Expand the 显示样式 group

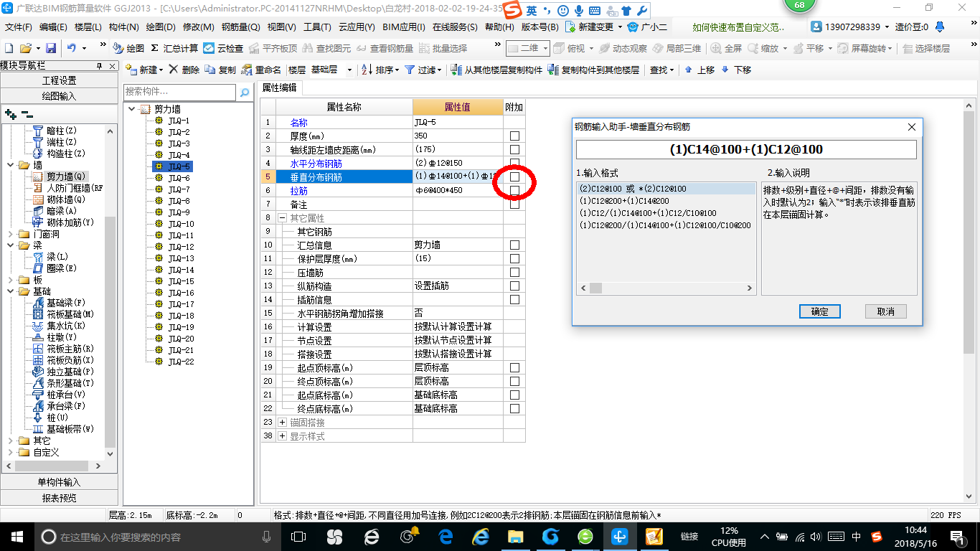coord(283,435)
